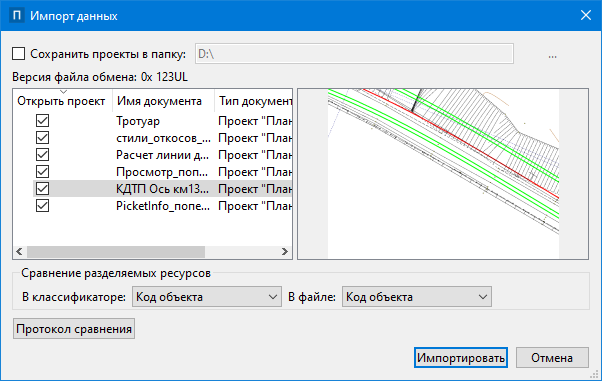Image resolution: width=602 pixels, height=381 pixels.
Task: Click the 'Тип документа' column header
Action: coord(253,101)
